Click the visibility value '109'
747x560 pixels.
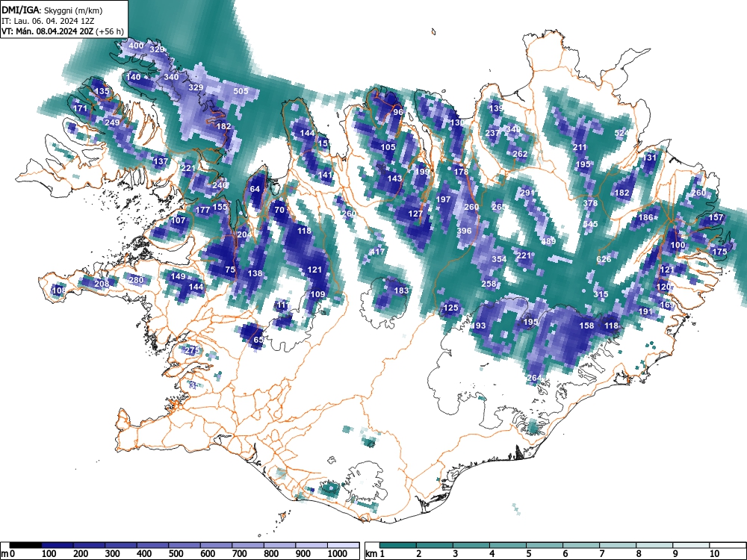click(x=317, y=294)
